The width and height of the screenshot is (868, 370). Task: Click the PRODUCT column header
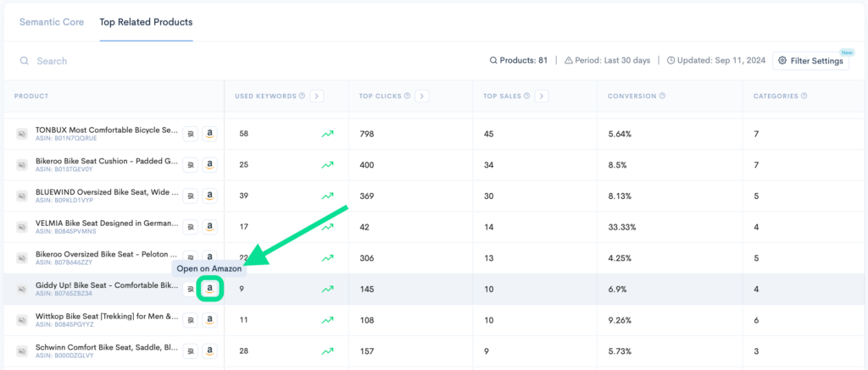pyautogui.click(x=31, y=97)
